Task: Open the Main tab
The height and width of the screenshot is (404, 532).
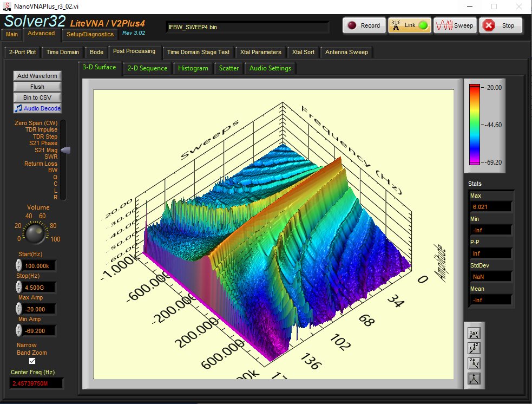Action: pos(12,34)
